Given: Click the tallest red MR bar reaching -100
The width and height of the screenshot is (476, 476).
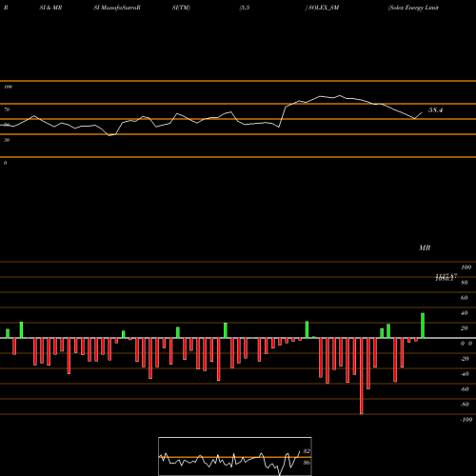Looking at the screenshot, I should click(362, 376).
